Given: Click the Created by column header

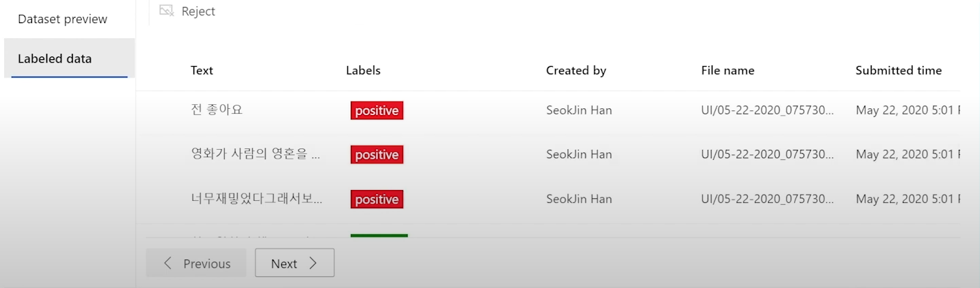Looking at the screenshot, I should pos(575,70).
